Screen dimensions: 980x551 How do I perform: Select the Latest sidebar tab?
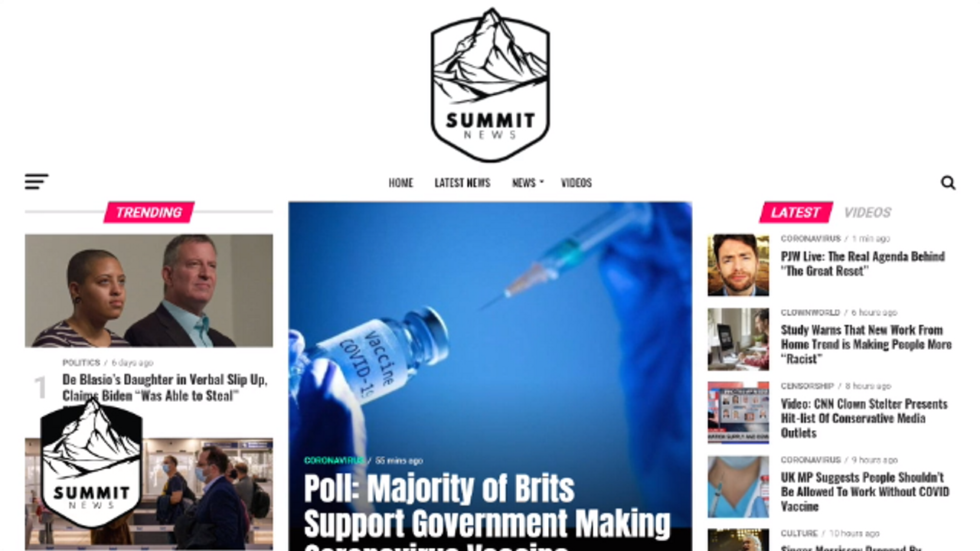pyautogui.click(x=795, y=213)
